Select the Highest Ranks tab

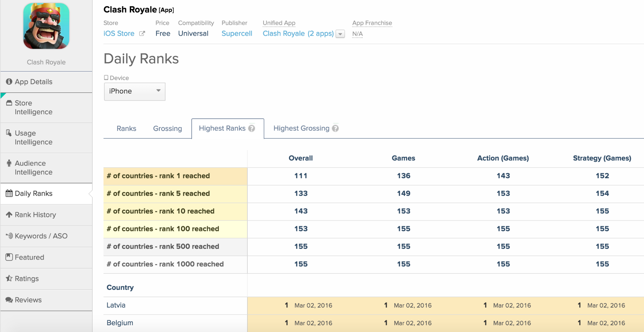[x=227, y=128]
